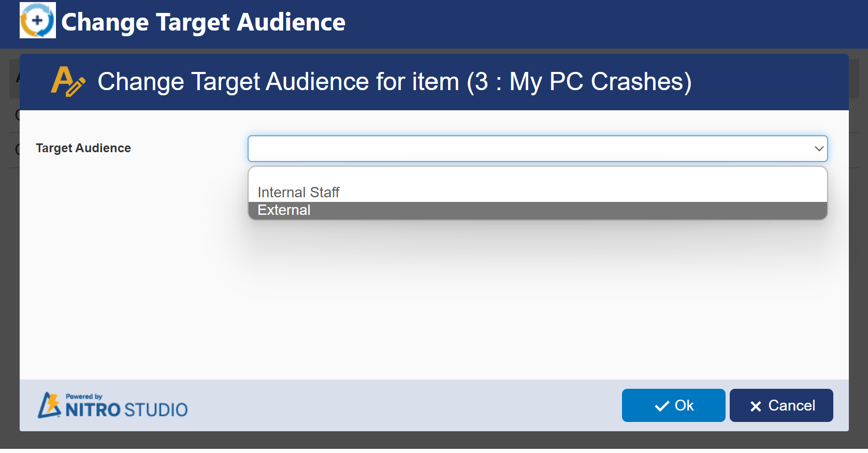Choose the External audience option
The height and width of the screenshot is (453, 868).
284,210
